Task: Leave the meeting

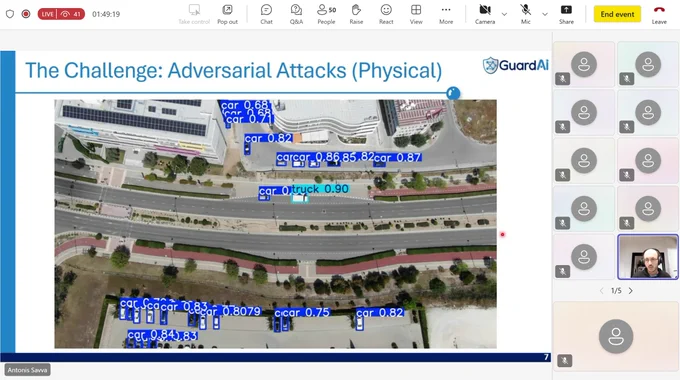Action: point(659,14)
